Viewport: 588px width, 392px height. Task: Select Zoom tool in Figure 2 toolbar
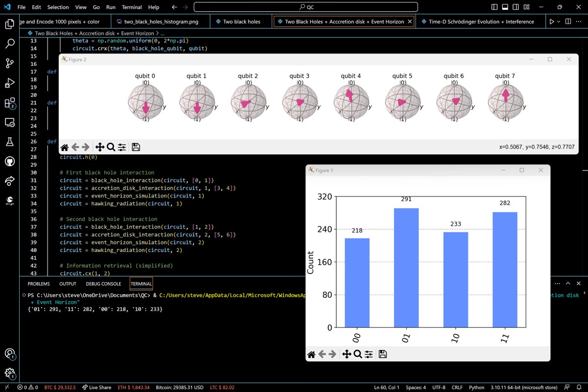pos(111,147)
